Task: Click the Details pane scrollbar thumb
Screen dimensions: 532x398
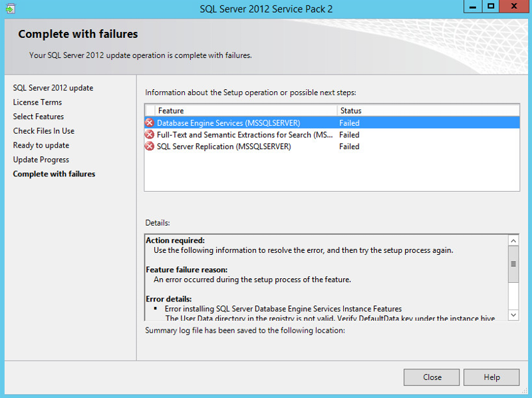Action: tap(513, 264)
